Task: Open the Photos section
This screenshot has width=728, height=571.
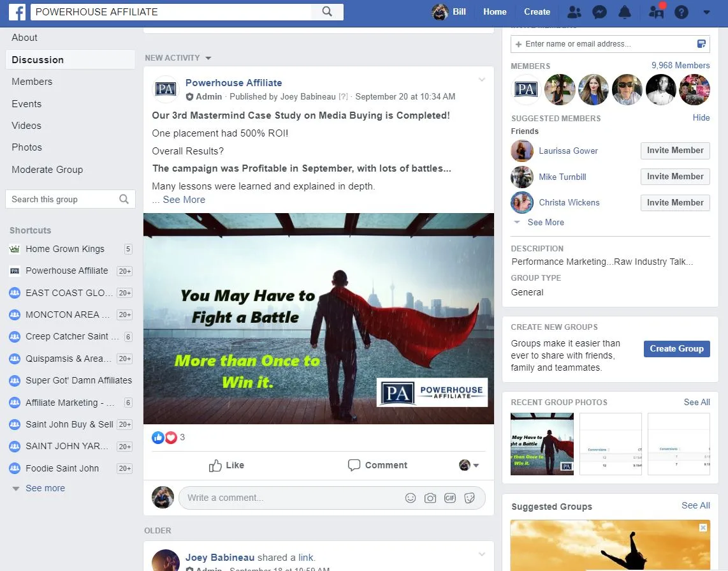Action: 27,147
